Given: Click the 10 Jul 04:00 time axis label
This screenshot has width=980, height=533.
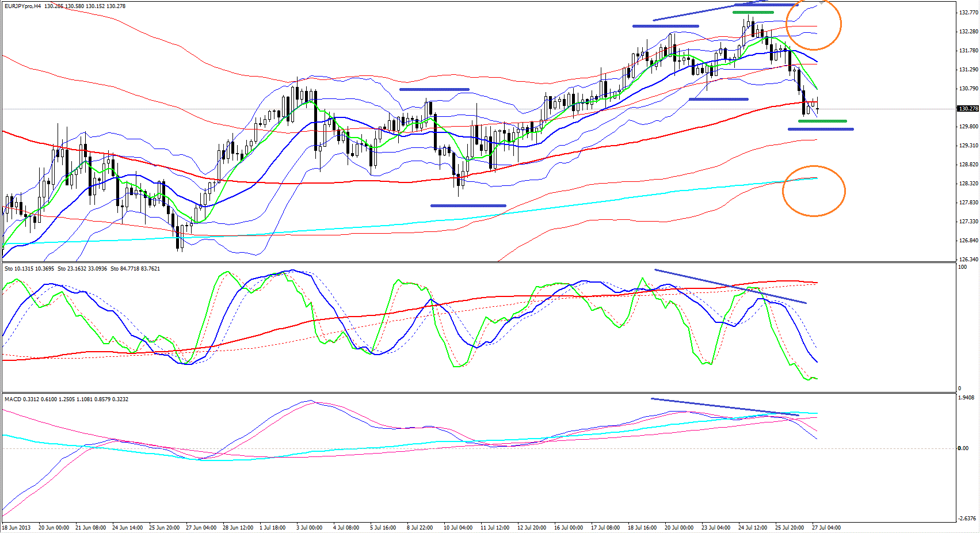Looking at the screenshot, I should [457, 527].
